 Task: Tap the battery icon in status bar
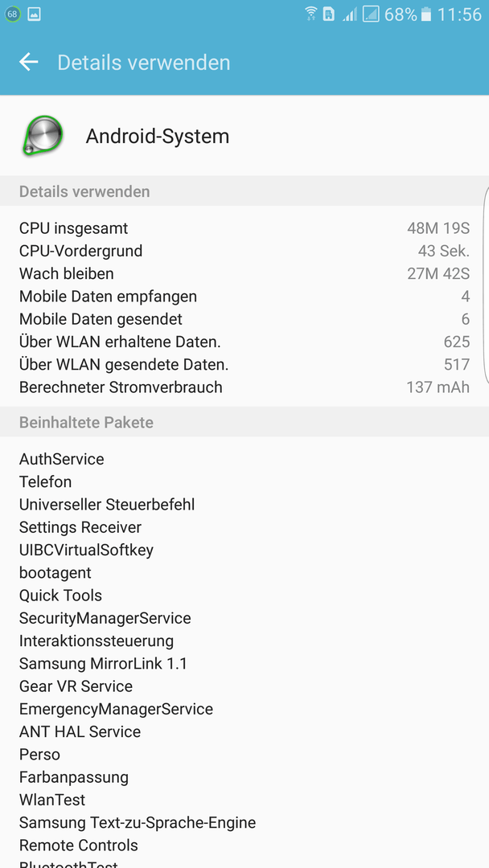point(426,14)
